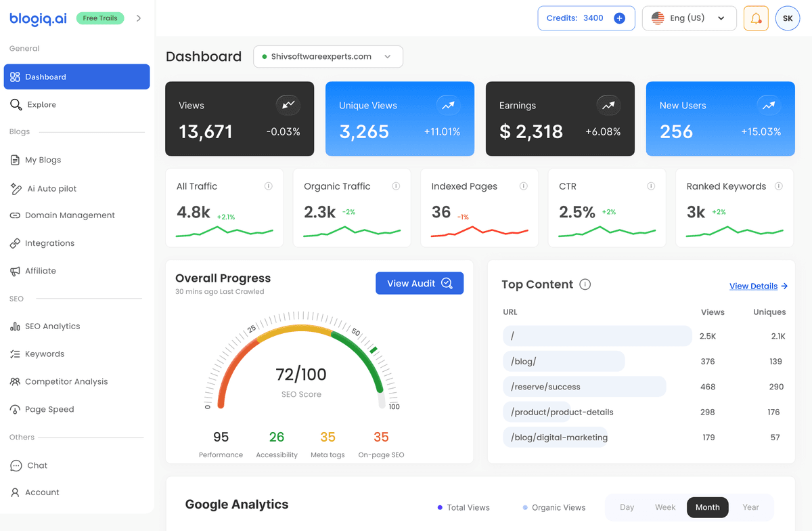Click the chevron next to Free Trails badge

click(139, 18)
